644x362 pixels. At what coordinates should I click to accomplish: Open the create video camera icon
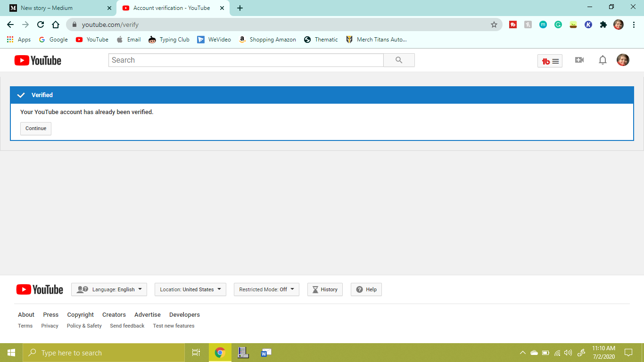click(x=579, y=60)
